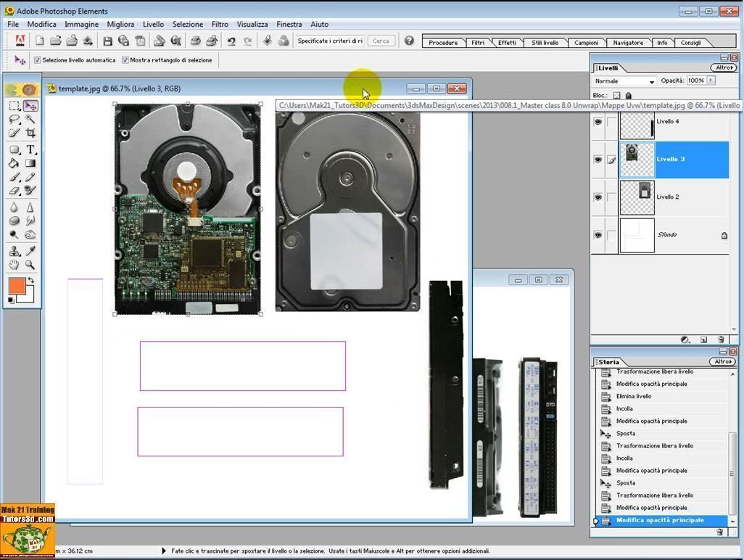Image resolution: width=744 pixels, height=560 pixels.
Task: Hide the Sfondo layer eye icon
Action: pyautogui.click(x=598, y=235)
